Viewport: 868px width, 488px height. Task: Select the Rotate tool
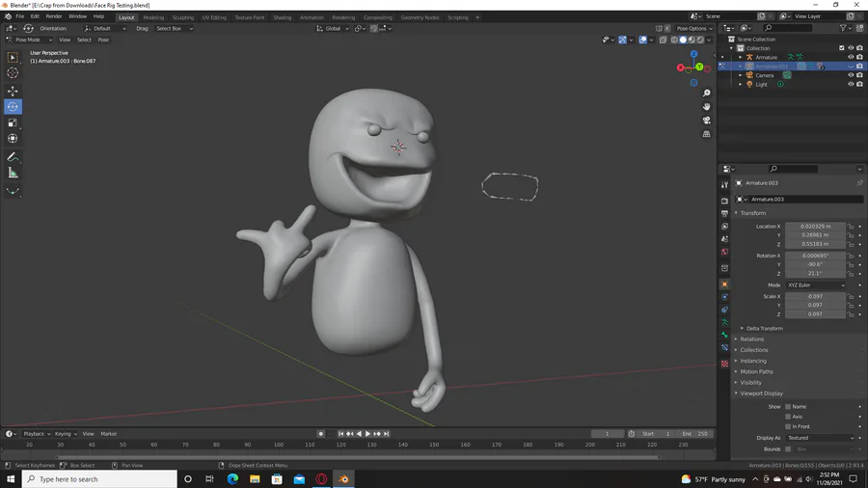coord(13,107)
